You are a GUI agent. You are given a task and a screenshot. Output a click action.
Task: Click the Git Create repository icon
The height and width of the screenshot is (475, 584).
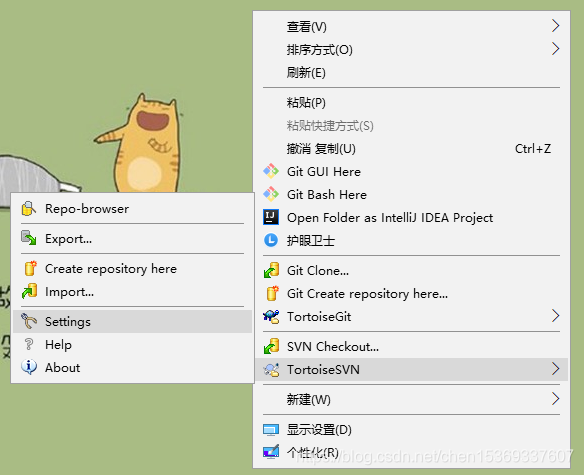[272, 294]
